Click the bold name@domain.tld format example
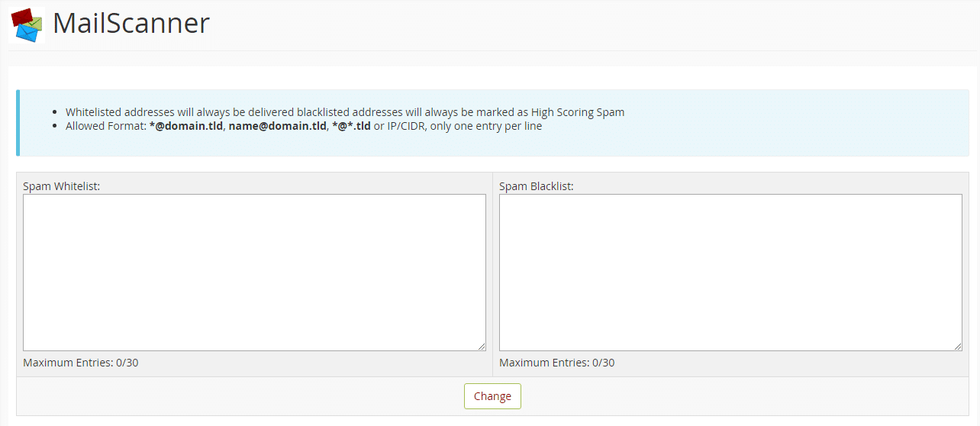Image resolution: width=980 pixels, height=426 pixels. click(x=277, y=126)
